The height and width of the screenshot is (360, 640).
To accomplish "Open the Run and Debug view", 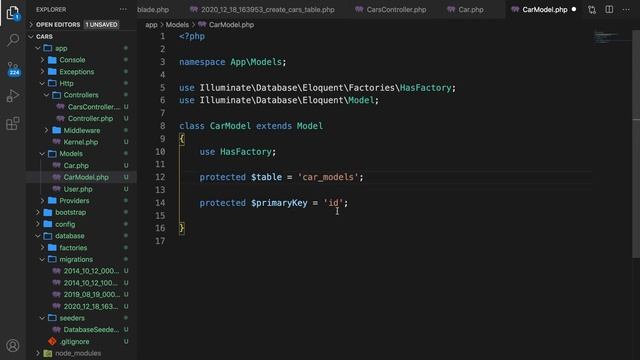I will [13, 96].
